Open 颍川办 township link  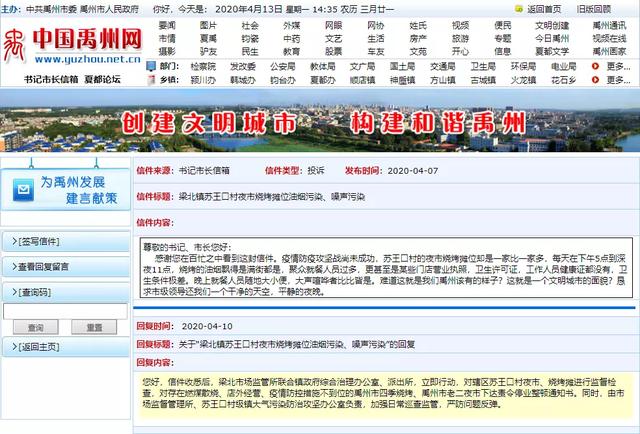tap(203, 80)
